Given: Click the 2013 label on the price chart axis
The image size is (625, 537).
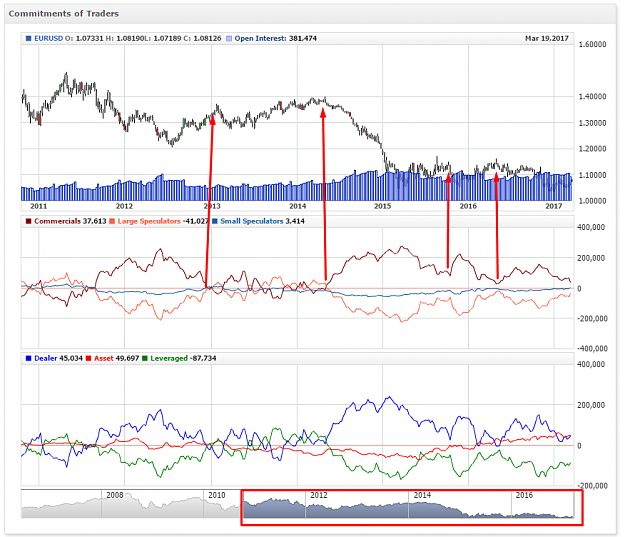Looking at the screenshot, I should point(212,206).
